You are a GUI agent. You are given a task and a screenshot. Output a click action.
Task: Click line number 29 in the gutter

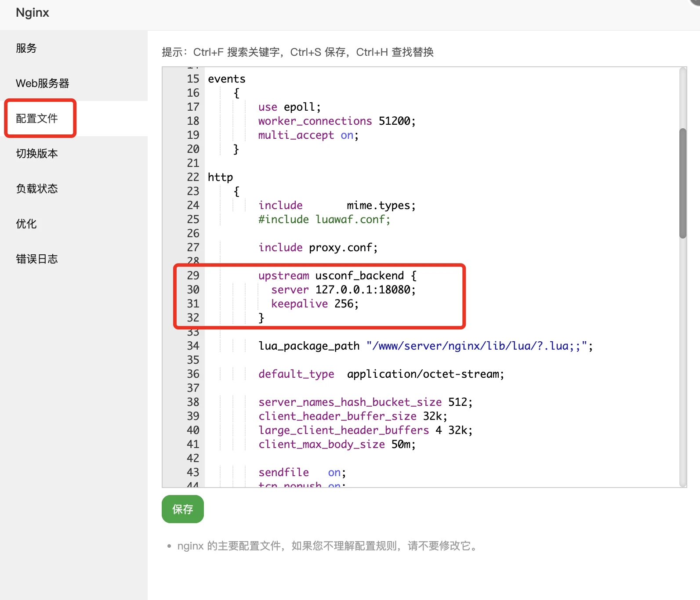point(193,276)
